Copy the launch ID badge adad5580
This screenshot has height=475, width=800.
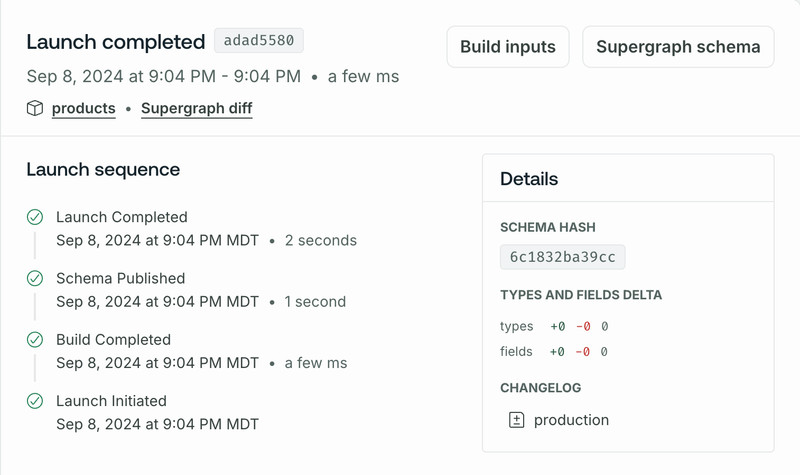259,40
